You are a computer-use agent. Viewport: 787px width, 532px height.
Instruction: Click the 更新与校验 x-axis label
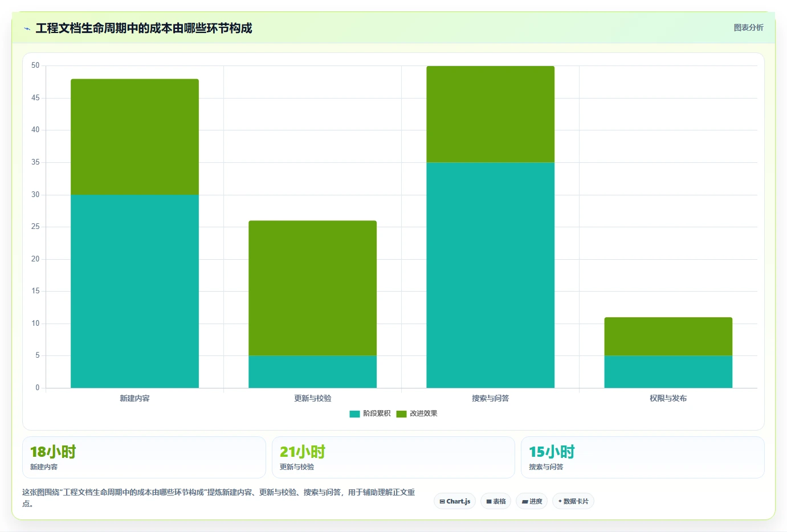coord(312,398)
